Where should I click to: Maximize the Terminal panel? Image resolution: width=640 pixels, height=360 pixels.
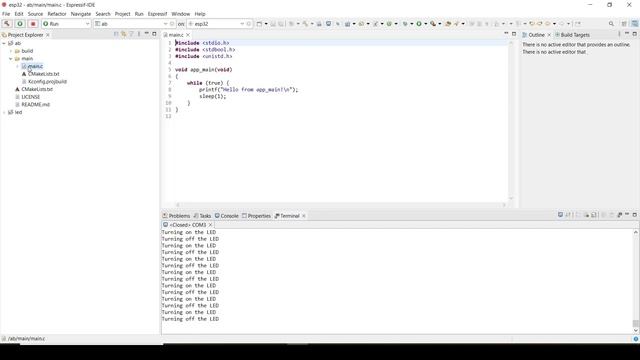[x=635, y=215]
